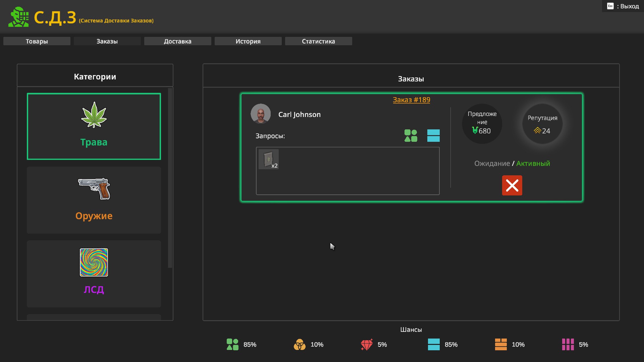This screenshot has width=644, height=362.
Task: Go to the История tab
Action: coord(248,41)
